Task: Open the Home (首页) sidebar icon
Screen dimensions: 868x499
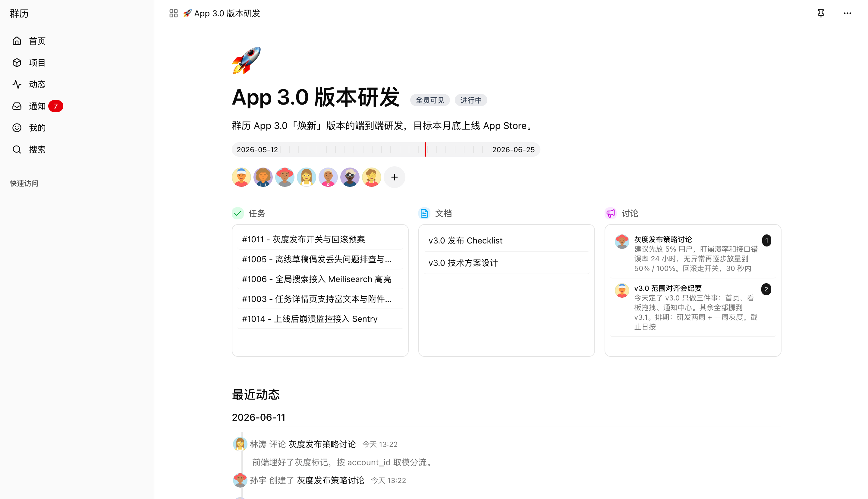Action: (x=17, y=41)
